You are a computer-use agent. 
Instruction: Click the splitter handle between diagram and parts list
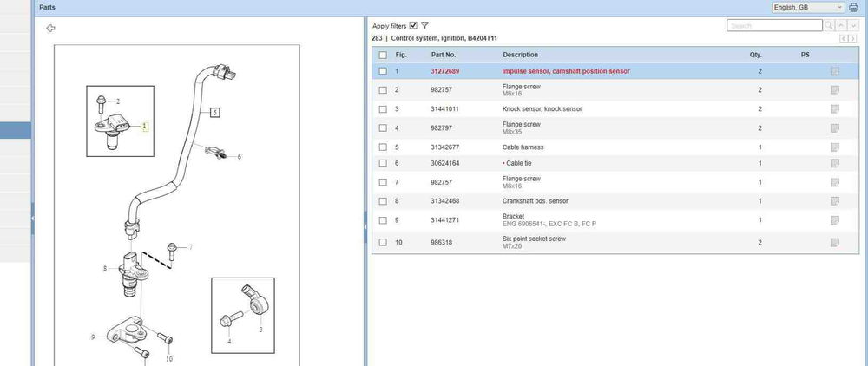point(365,225)
